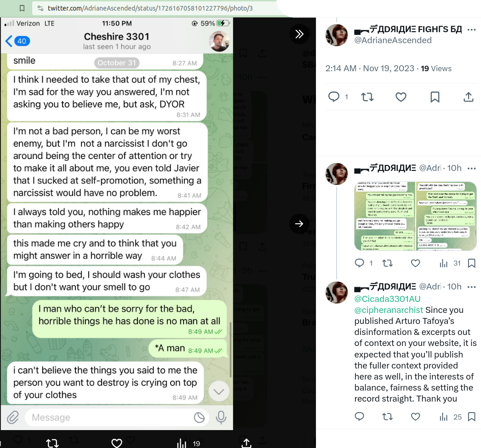This screenshot has height=448, width=481.
Task: Bookmark the reply mentioning Arturo Tafoya
Action: click(x=471, y=417)
